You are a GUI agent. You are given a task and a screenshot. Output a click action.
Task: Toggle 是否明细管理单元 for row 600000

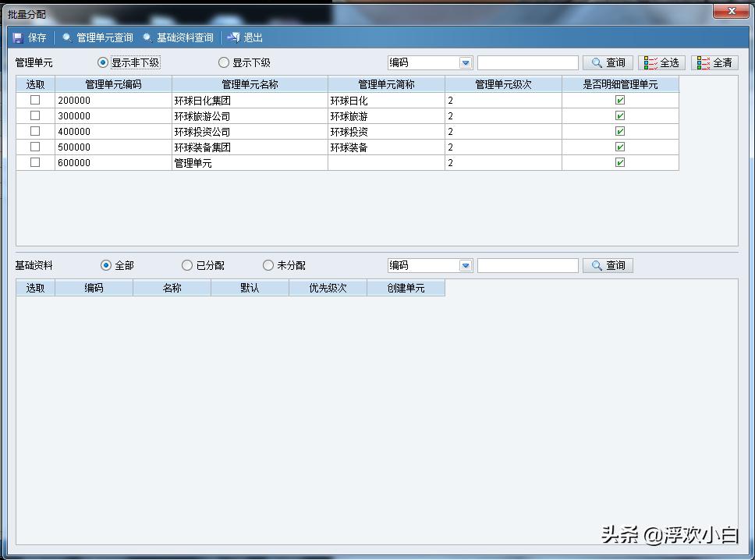click(619, 162)
